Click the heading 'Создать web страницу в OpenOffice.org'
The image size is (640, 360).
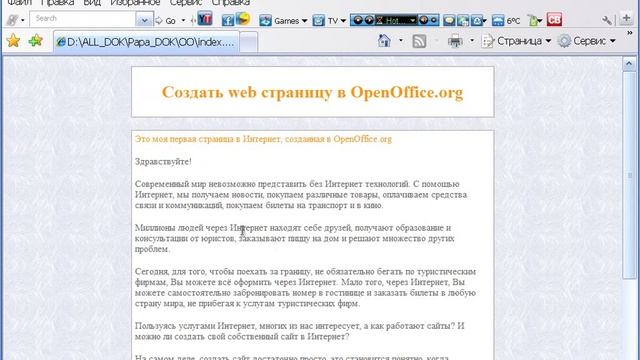pos(313,92)
